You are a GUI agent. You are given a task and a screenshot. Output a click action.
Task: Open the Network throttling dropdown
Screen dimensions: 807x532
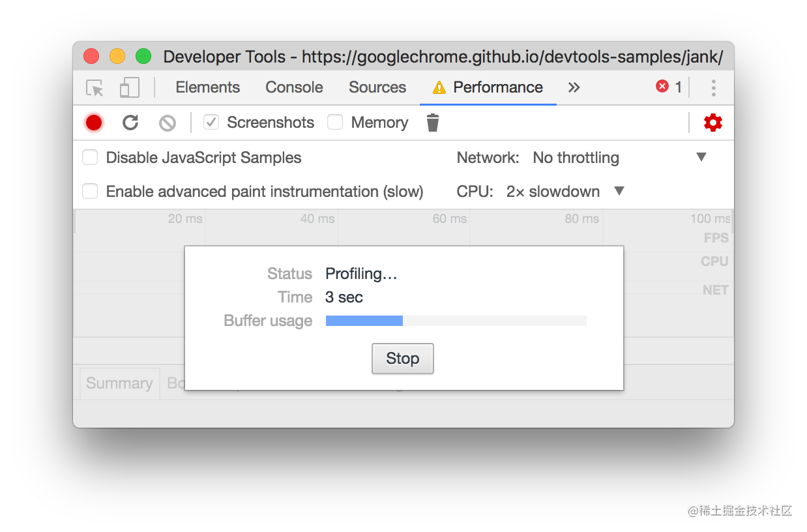(619, 157)
